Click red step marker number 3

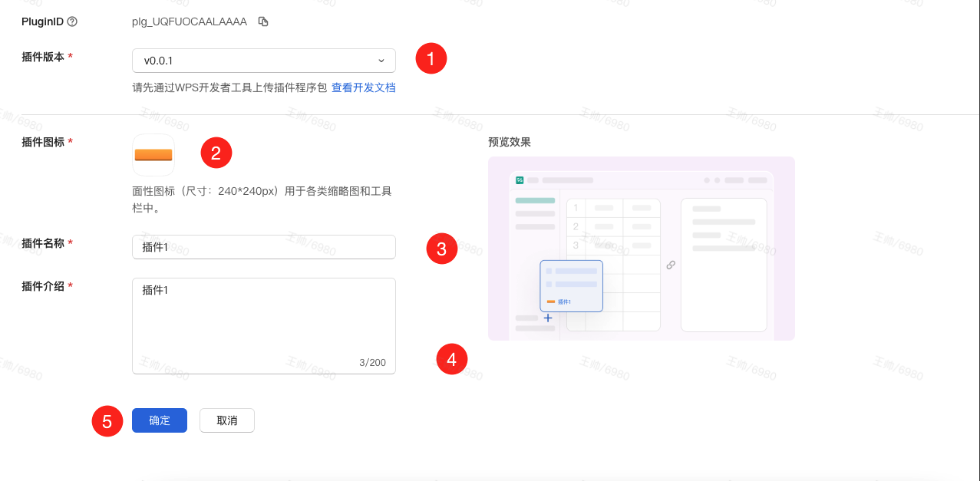coord(441,249)
